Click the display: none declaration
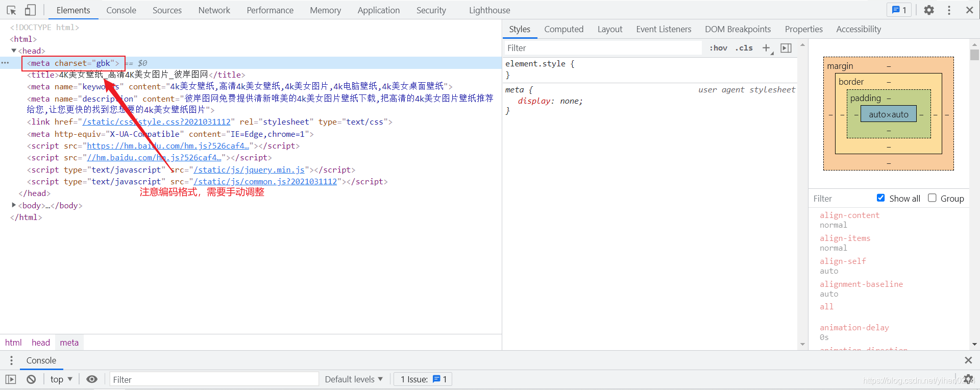The image size is (980, 390). pyautogui.click(x=550, y=101)
